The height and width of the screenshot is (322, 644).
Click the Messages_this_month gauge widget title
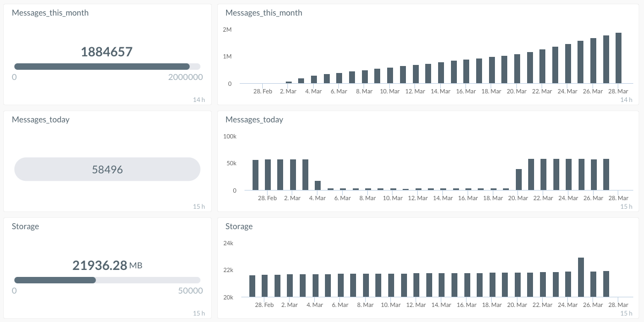click(x=50, y=13)
